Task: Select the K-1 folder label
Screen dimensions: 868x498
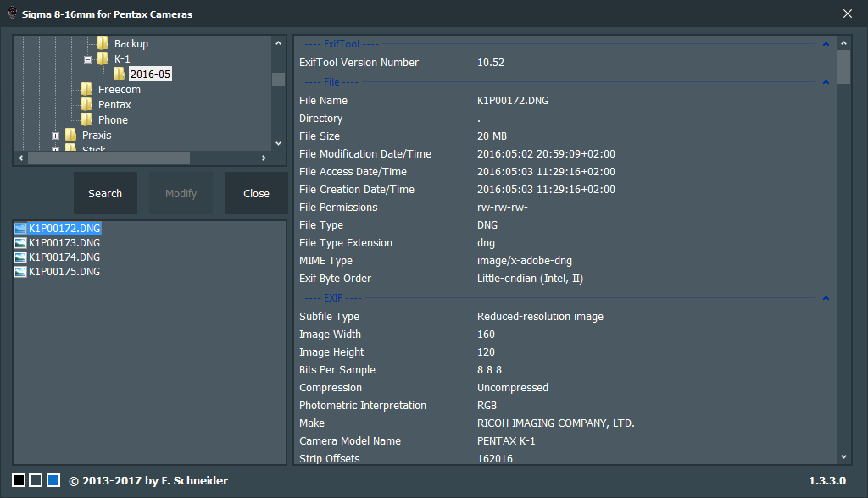Action: (x=122, y=58)
